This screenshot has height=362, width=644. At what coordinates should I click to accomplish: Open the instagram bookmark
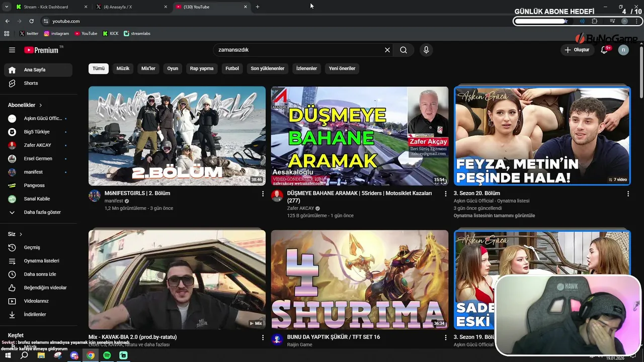(x=56, y=33)
